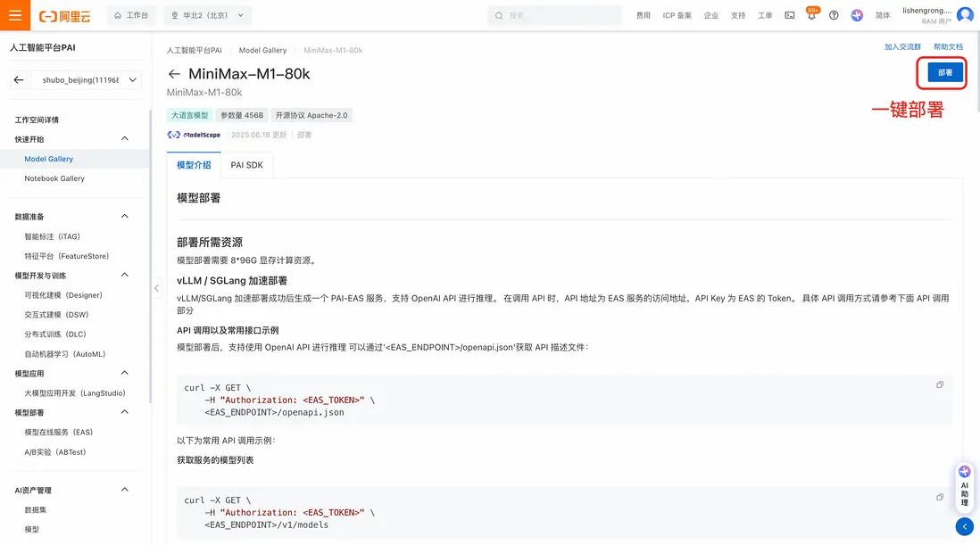The height and width of the screenshot is (545, 980).
Task: Collapse the AI资产管理 section
Action: [x=124, y=490]
